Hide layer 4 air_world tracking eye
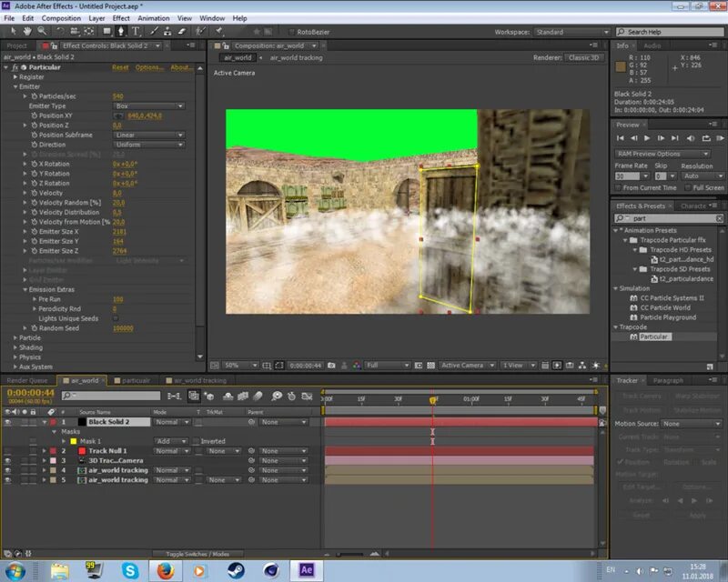 pyautogui.click(x=7, y=470)
